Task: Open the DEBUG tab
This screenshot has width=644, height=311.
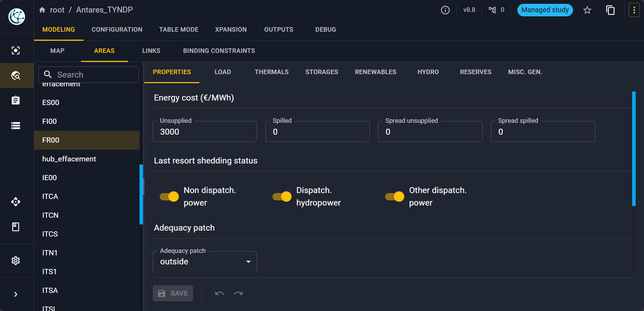Action: pos(326,30)
